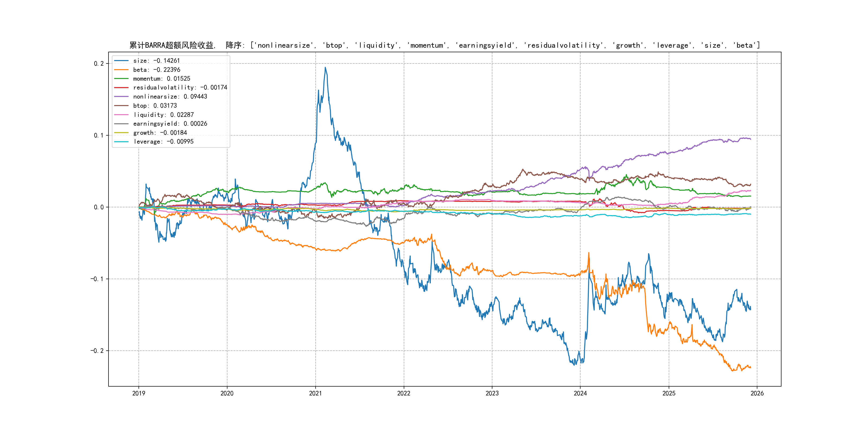
Task: Click the 'size: -0.14261' legend text
Action: [156, 61]
